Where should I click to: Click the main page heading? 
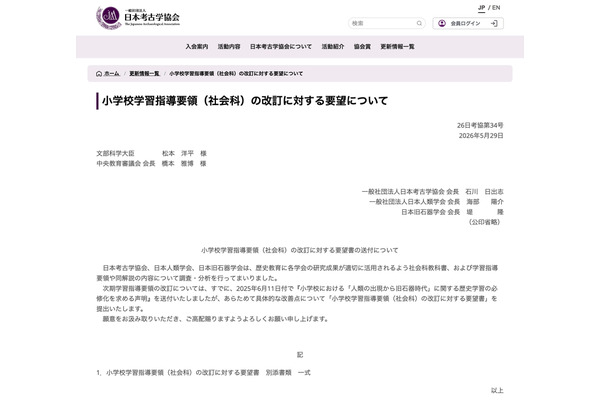click(x=245, y=101)
